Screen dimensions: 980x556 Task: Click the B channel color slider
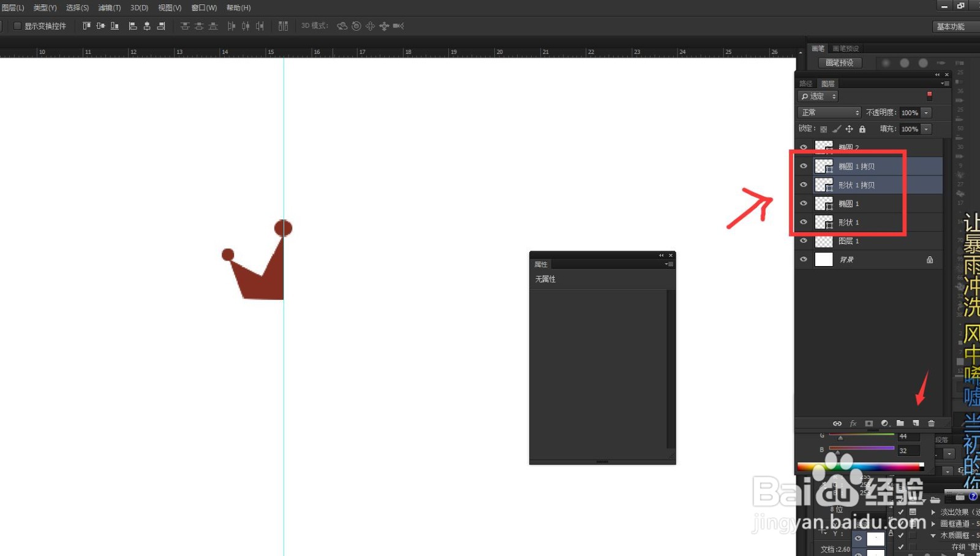(862, 449)
